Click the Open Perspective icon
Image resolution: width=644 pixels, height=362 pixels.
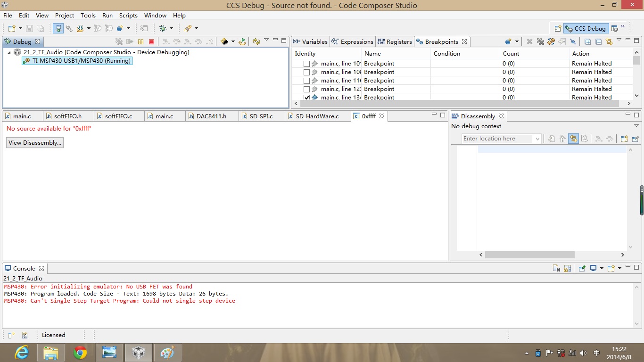[558, 28]
